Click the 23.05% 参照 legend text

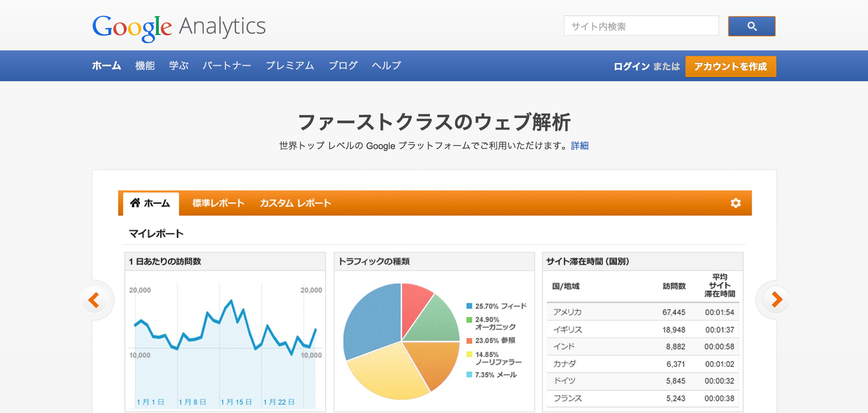point(495,341)
